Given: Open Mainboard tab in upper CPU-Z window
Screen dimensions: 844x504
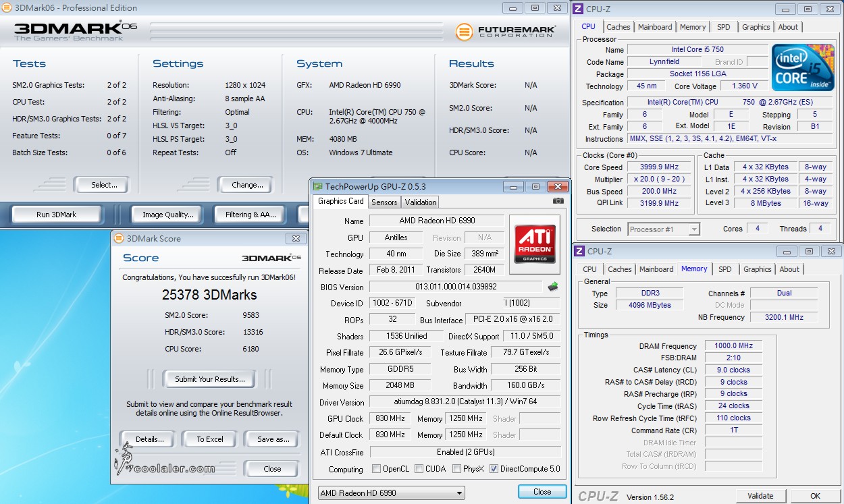Looking at the screenshot, I should point(655,27).
